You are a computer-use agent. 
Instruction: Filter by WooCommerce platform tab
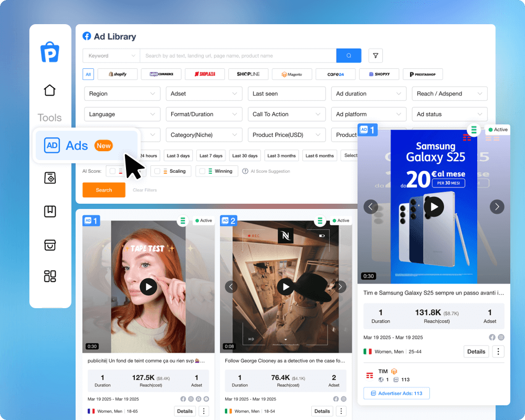click(x=161, y=74)
